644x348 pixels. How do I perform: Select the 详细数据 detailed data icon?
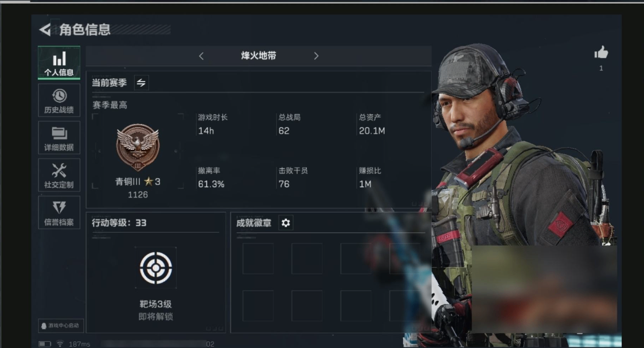click(x=59, y=138)
